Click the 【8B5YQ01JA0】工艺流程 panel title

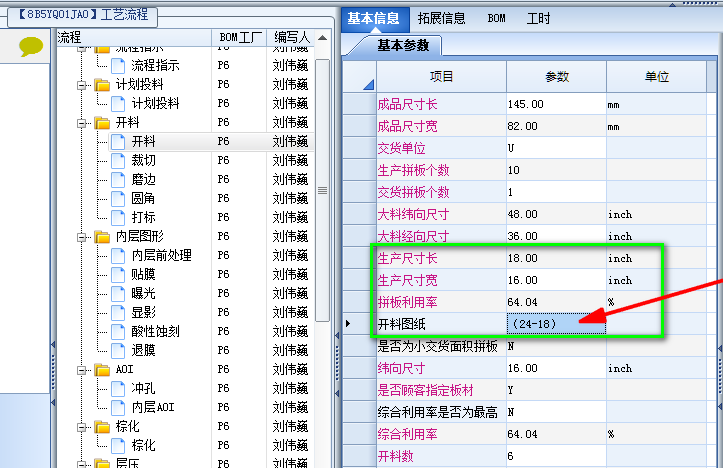(x=83, y=14)
